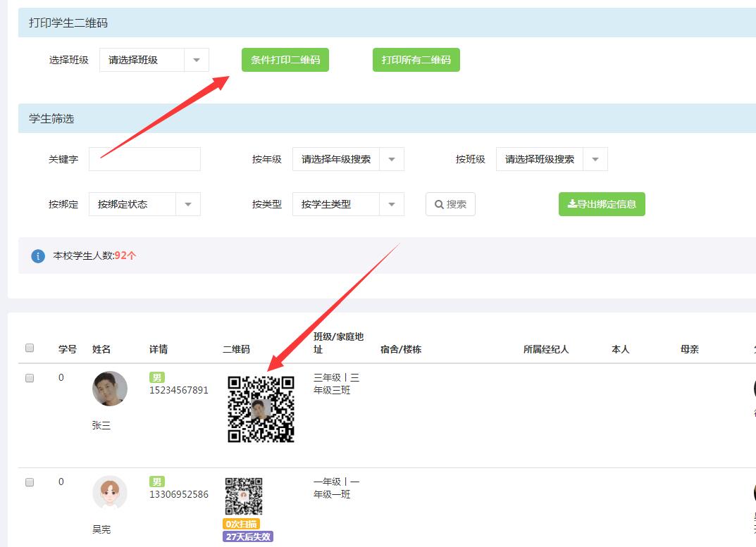The height and width of the screenshot is (547, 756).
Task: Expand the 请选择年级搜索 dropdown
Action: coord(348,159)
